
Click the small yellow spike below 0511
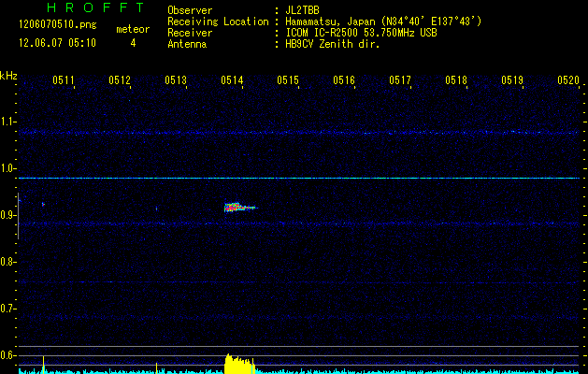[43, 366]
